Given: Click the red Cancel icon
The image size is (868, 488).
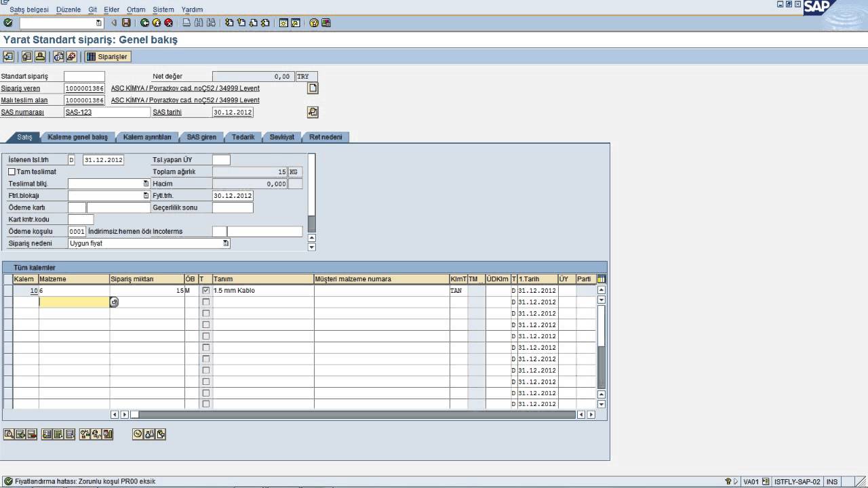Looking at the screenshot, I should coord(168,23).
